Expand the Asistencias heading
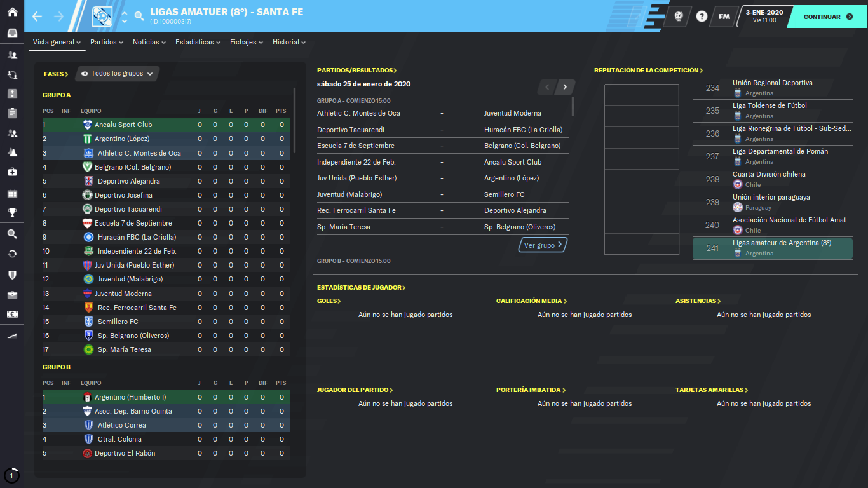The image size is (868, 488). pyautogui.click(x=698, y=301)
